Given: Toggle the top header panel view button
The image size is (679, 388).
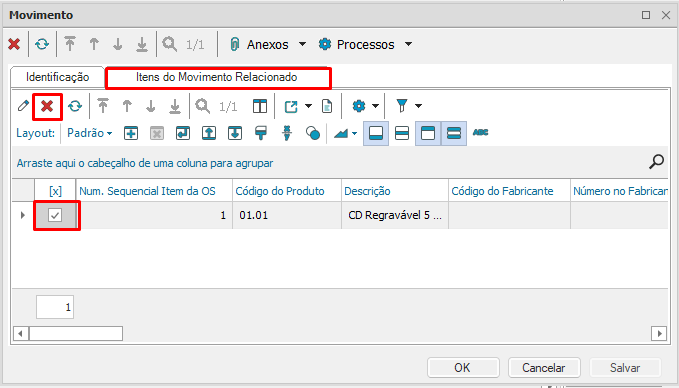Looking at the screenshot, I should tap(428, 133).
